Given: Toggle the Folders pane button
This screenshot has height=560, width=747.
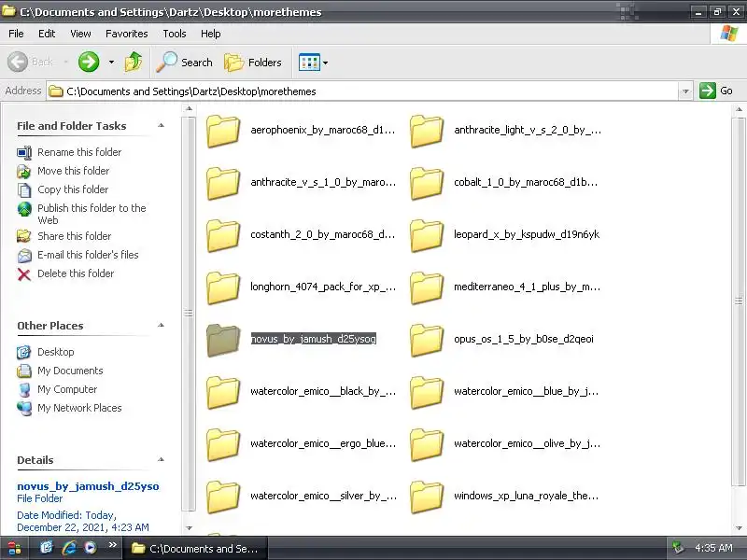Looking at the screenshot, I should 253,63.
